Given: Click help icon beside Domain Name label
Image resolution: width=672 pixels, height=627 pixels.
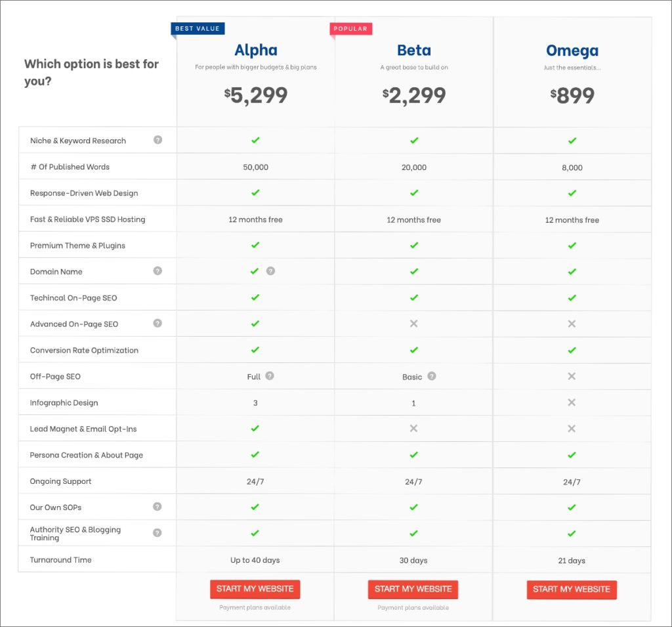Looking at the screenshot, I should point(157,270).
